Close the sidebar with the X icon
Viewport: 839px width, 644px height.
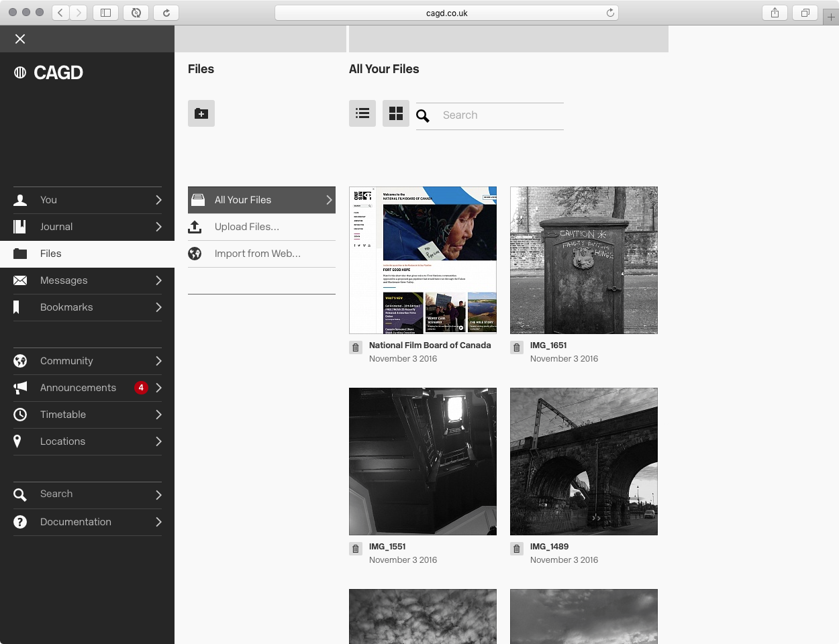pyautogui.click(x=20, y=39)
